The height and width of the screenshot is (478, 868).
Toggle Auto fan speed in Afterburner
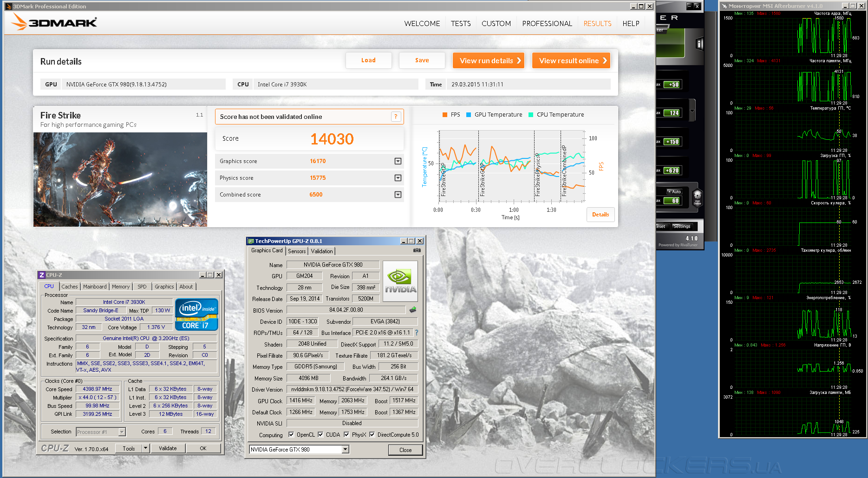tap(674, 191)
